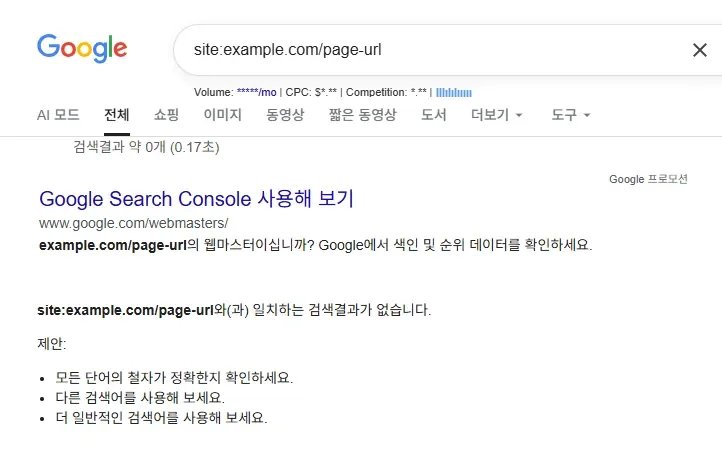Click the www.google.com/webmasters/ URL
Viewport: 722px width, 471px height.
pos(134,222)
